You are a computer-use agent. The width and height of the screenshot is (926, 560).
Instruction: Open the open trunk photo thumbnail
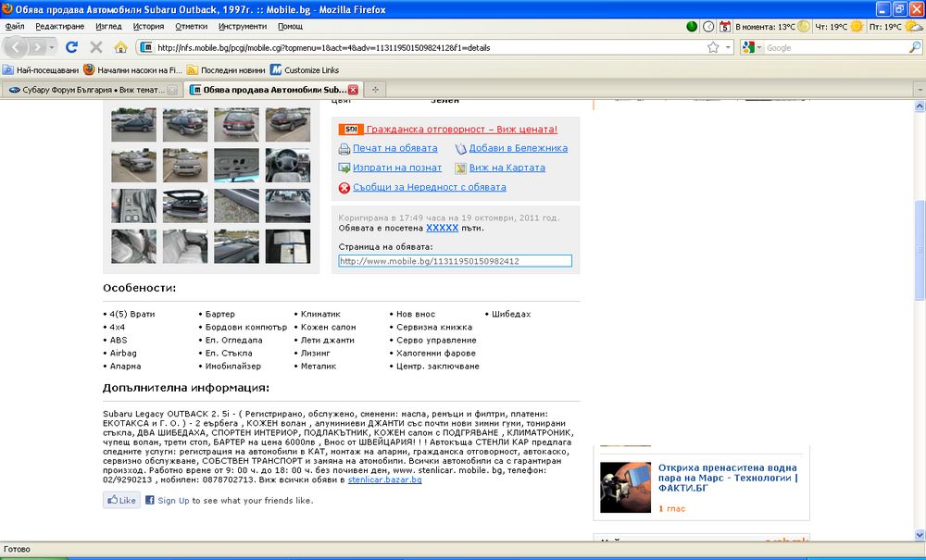pyautogui.click(x=185, y=205)
